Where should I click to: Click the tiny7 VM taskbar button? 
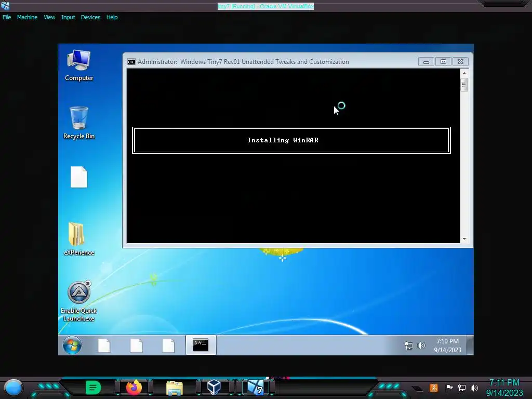tap(256, 388)
